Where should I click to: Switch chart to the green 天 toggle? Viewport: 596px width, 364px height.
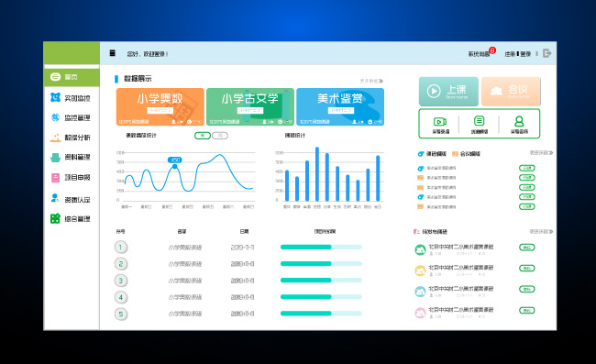[x=203, y=136]
